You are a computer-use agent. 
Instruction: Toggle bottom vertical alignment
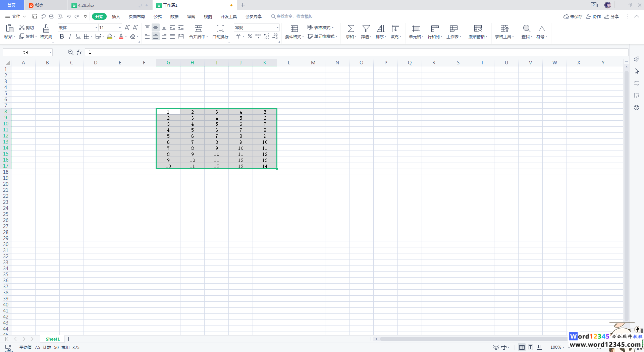coord(164,27)
